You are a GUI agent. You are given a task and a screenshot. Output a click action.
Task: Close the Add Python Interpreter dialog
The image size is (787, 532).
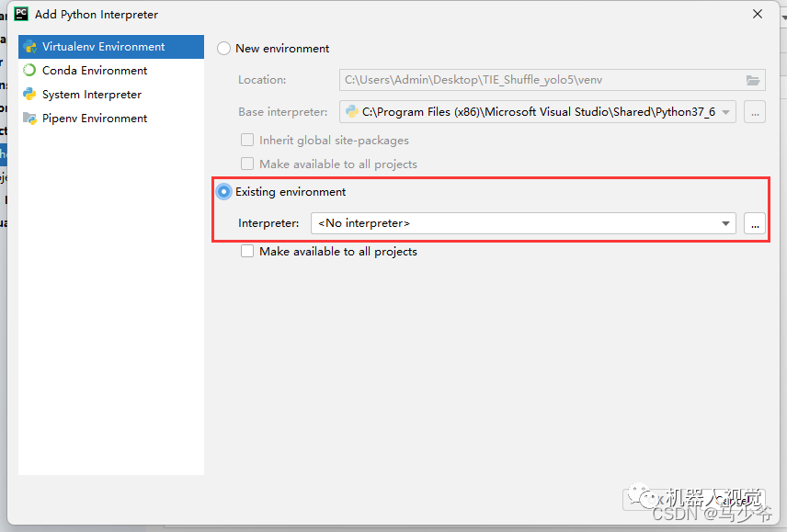coord(758,14)
